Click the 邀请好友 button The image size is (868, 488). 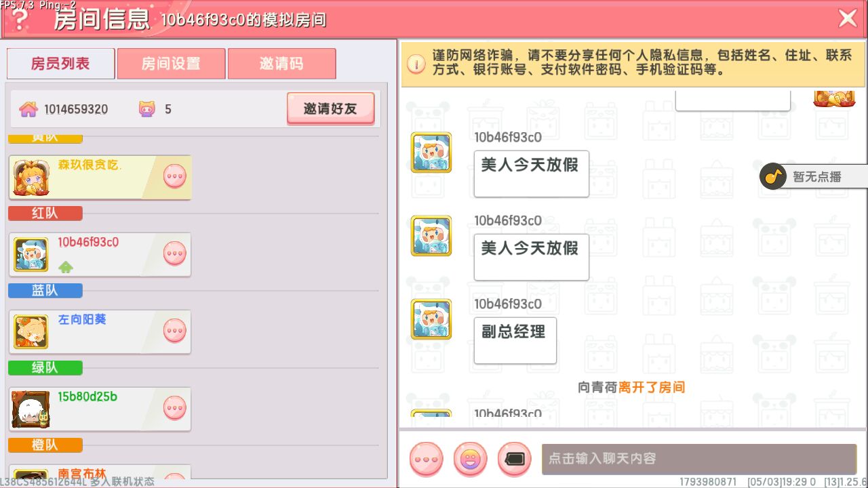click(x=330, y=108)
